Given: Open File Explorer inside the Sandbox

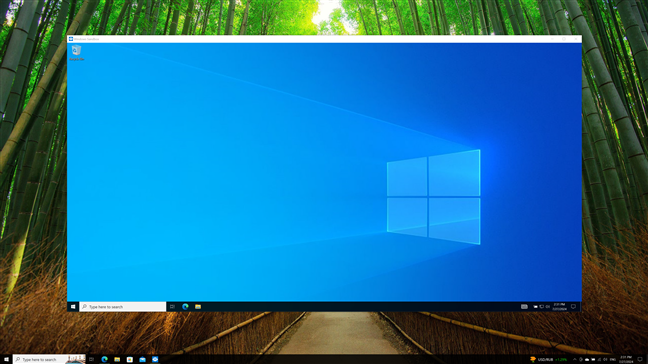Looking at the screenshot, I should 198,307.
